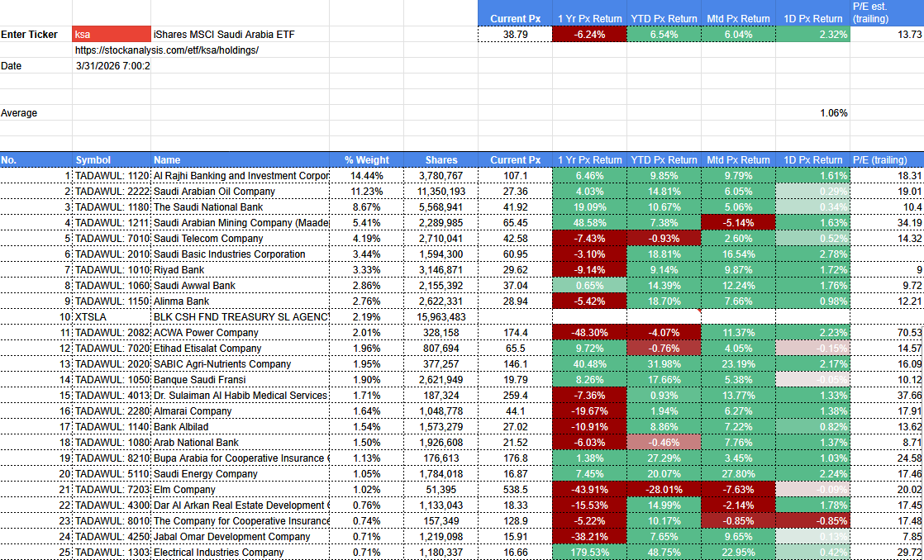The height and width of the screenshot is (560, 924).
Task: Click Jabal Omar Development 1 Yr return -38.21%
Action: point(589,537)
